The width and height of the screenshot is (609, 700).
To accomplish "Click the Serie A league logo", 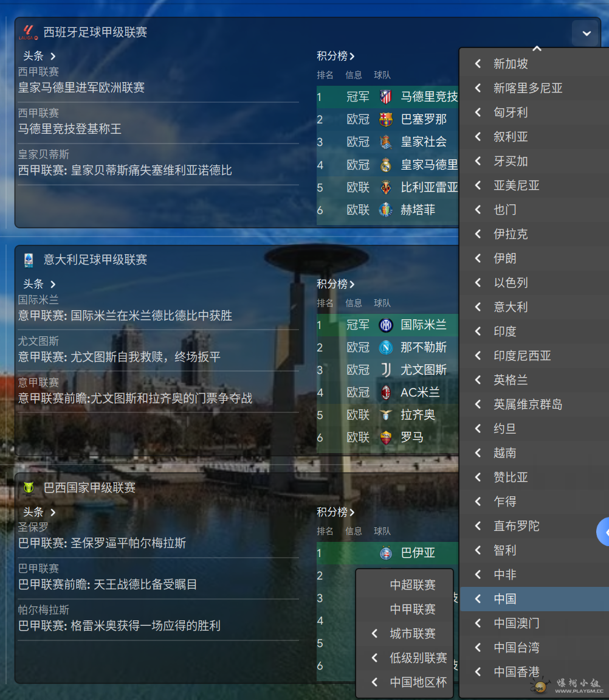I will click(x=29, y=260).
